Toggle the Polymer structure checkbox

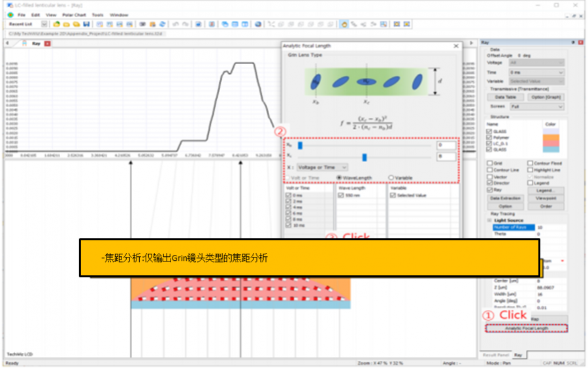(490, 137)
